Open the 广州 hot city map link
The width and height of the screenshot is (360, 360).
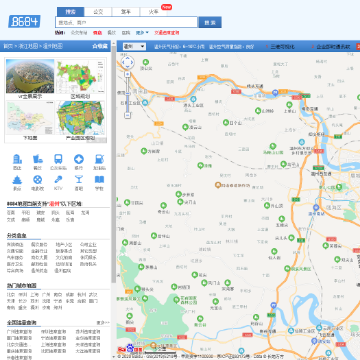click(46, 295)
